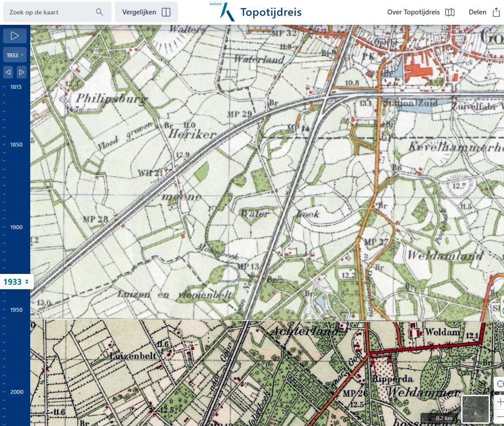Switch to the aerial photo basemap thumbnail
The image size is (504, 426).
[x=475, y=409]
